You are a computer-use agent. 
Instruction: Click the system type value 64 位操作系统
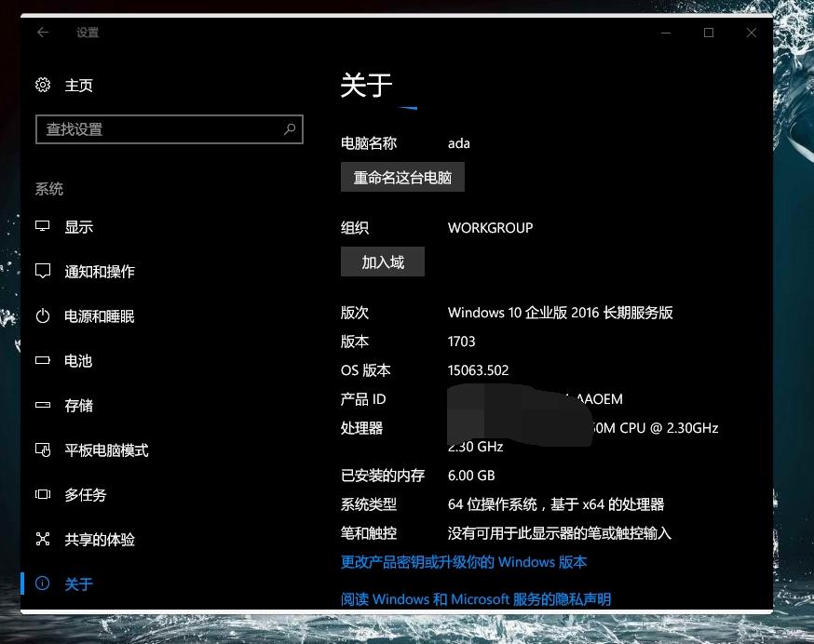tap(492, 504)
